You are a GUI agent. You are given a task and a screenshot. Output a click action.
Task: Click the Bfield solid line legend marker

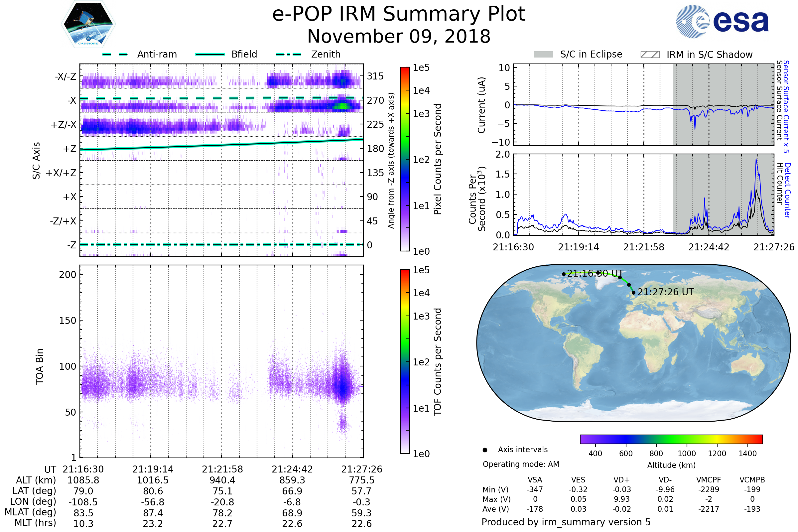point(210,54)
